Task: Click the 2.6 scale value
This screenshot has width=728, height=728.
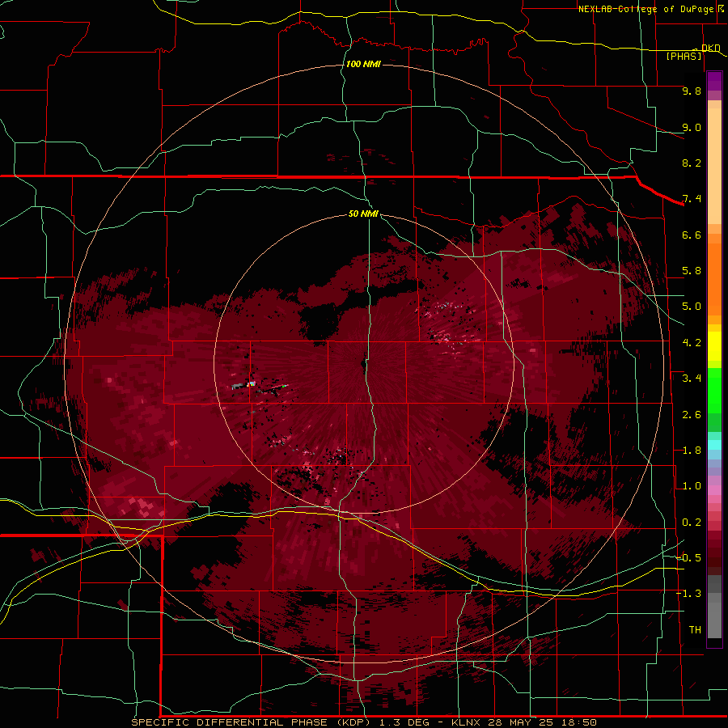Action: (x=692, y=415)
